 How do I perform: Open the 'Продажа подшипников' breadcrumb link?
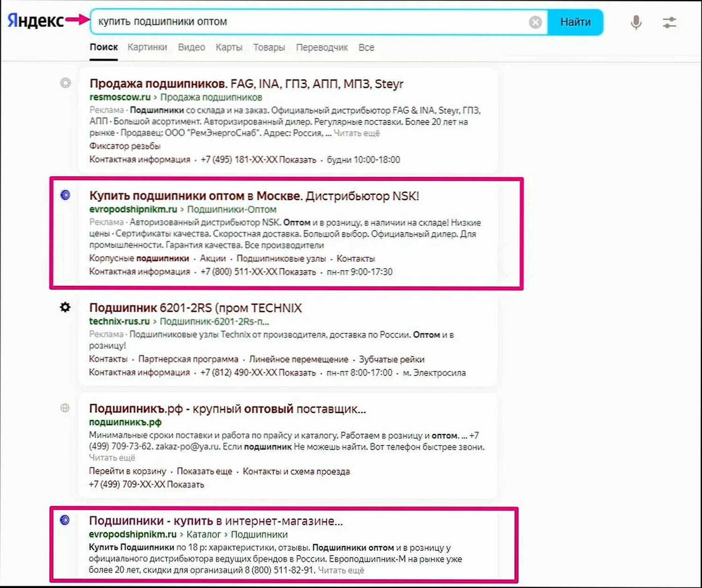pyautogui.click(x=211, y=97)
